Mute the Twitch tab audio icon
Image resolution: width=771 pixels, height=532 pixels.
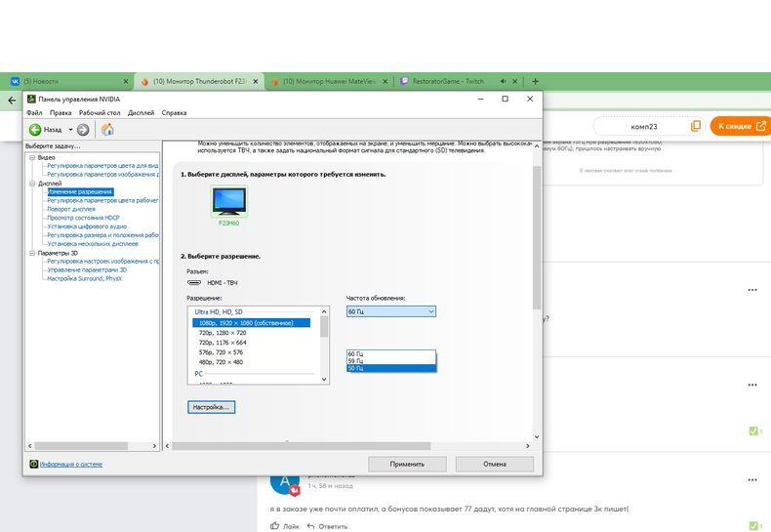tap(503, 82)
